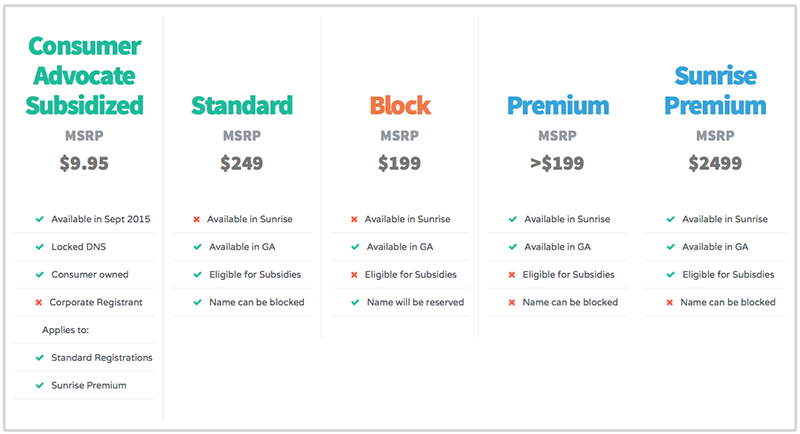800x434 pixels.
Task: Click red X next to Standard's Available in Sunrise
Action: (x=196, y=219)
